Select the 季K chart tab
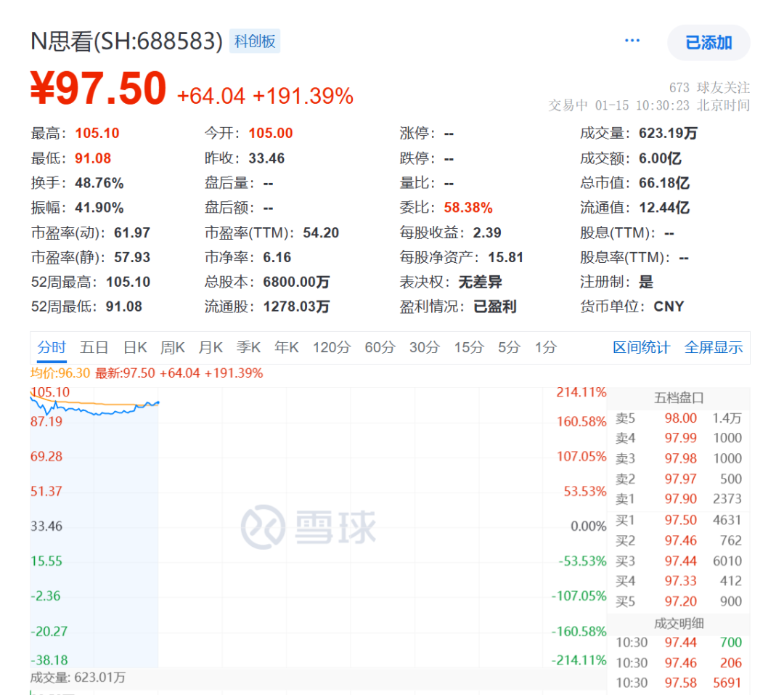 [x=248, y=348]
